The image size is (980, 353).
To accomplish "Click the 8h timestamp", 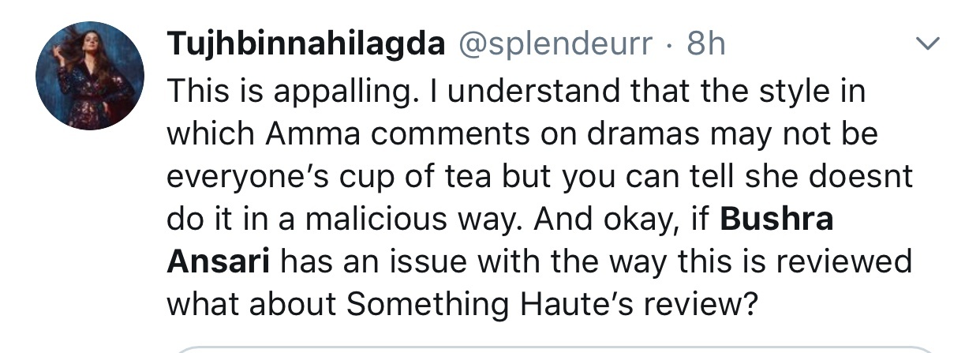I will coord(706,45).
